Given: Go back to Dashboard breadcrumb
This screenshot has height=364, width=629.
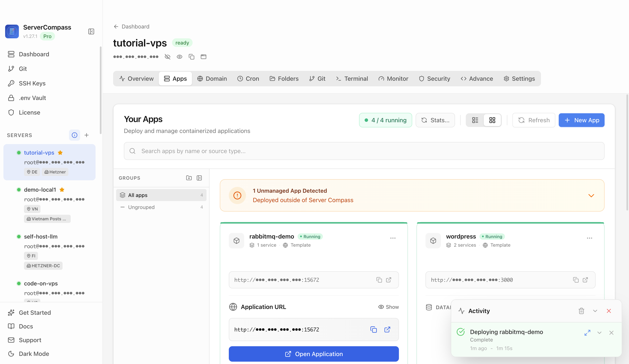Looking at the screenshot, I should point(131,27).
